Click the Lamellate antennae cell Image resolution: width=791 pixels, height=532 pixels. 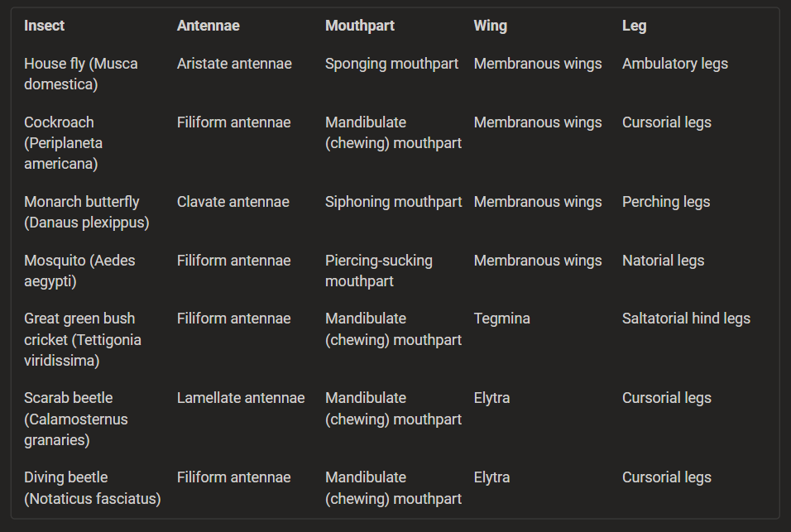(x=240, y=398)
